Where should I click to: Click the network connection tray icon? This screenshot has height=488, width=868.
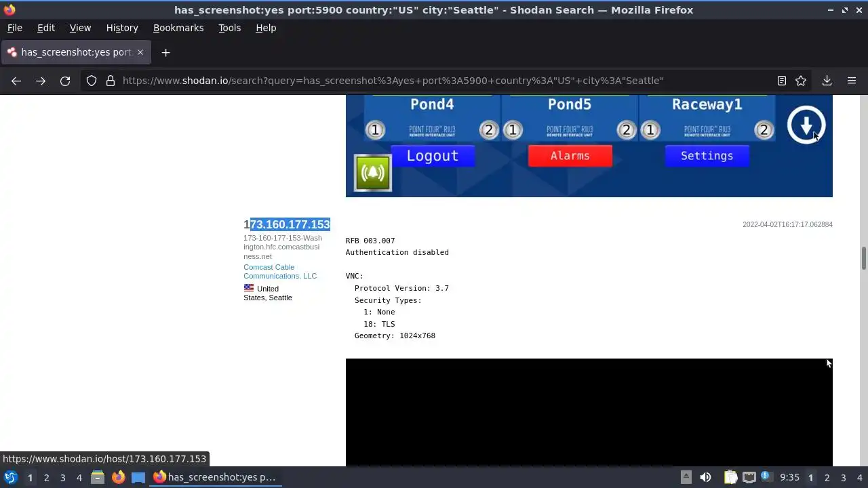pyautogui.click(x=749, y=478)
